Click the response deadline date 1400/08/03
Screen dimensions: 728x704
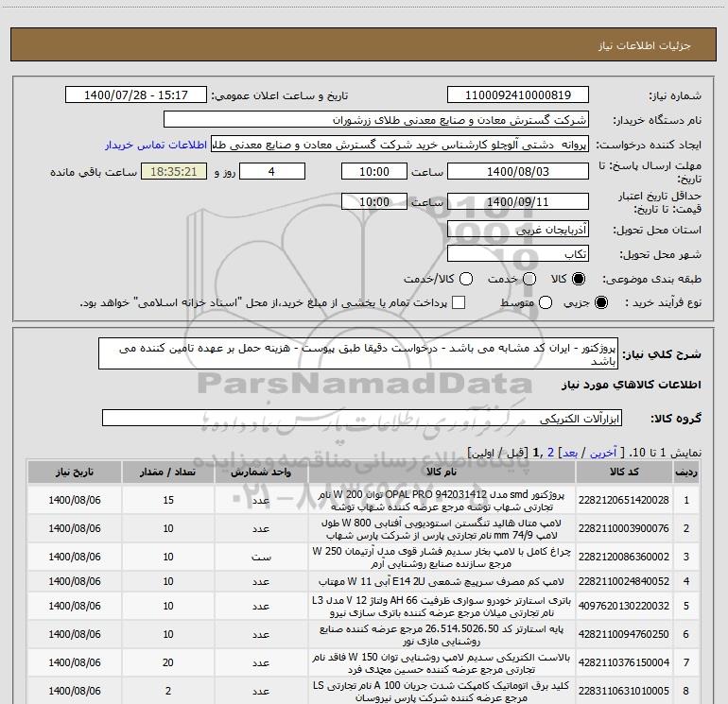click(518, 171)
